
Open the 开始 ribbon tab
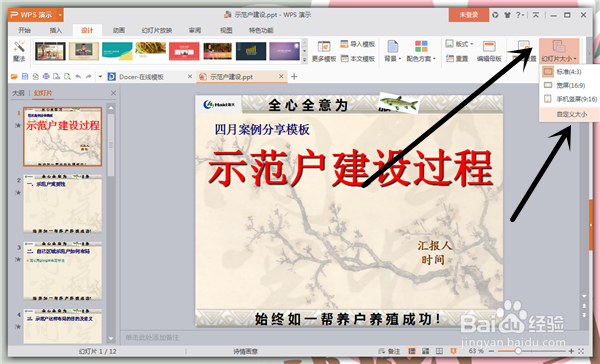coord(24,30)
